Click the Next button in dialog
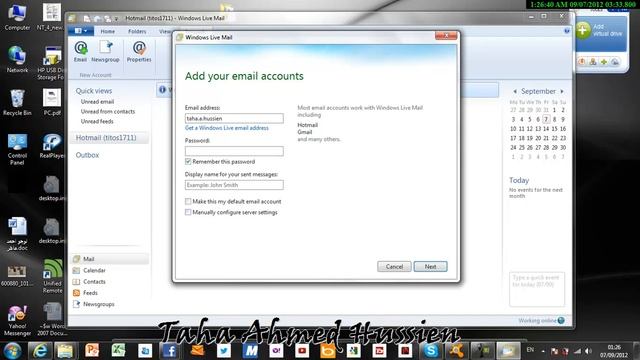Screen dimensions: 640x360 coord(431,267)
